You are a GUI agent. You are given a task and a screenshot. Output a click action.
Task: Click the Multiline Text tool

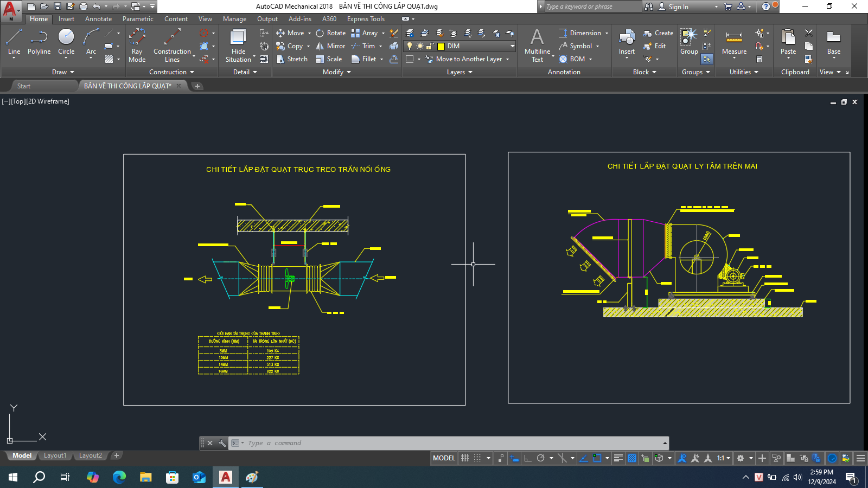tap(537, 45)
